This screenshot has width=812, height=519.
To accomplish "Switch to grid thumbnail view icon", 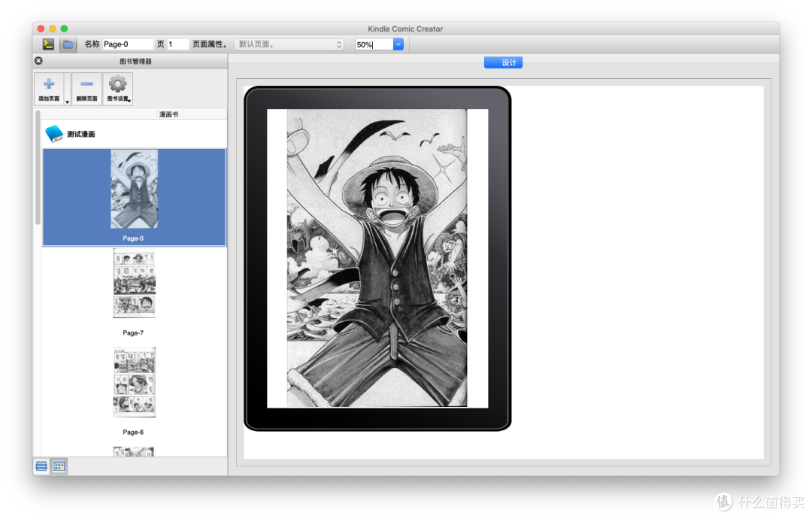I will point(59,466).
